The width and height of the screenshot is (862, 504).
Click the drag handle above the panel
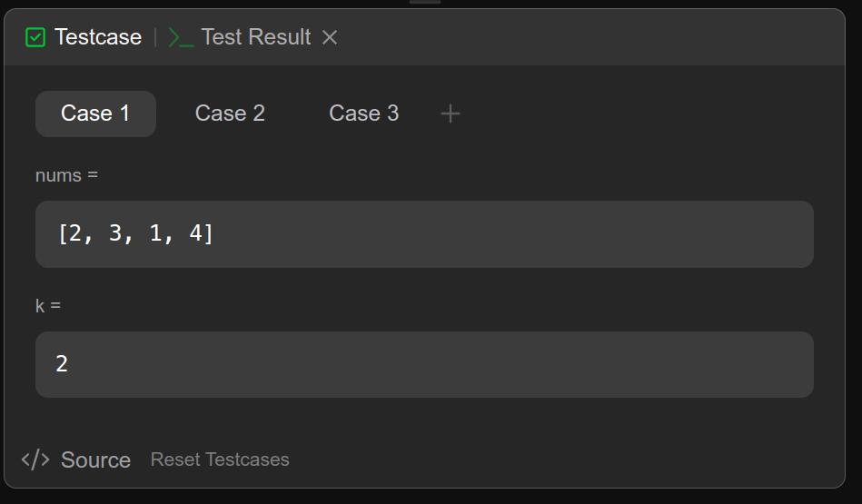[425, 2]
